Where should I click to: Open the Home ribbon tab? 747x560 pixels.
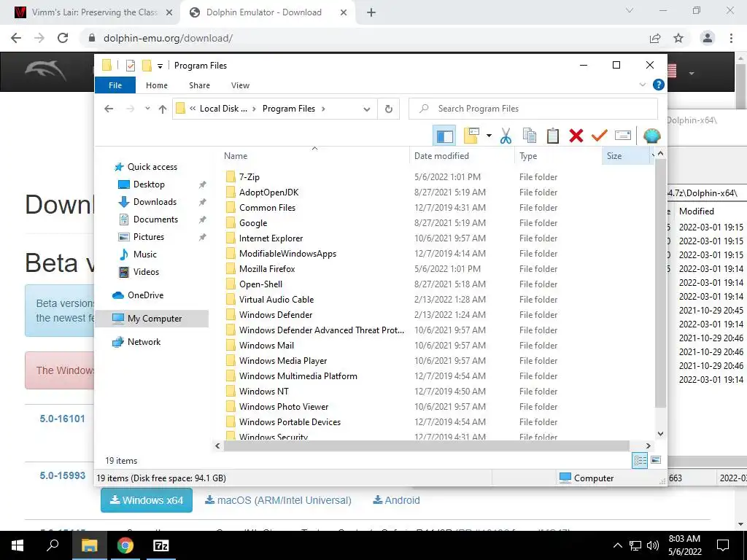(157, 85)
